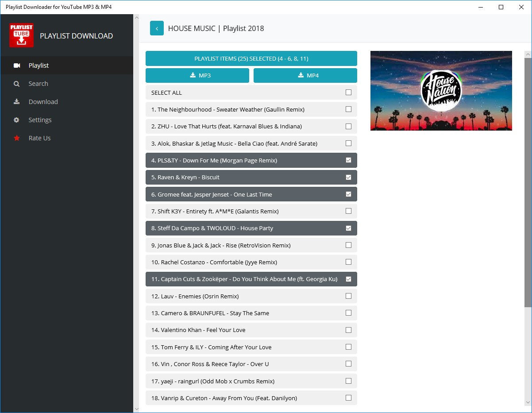Viewport: 532px width, 413px height.
Task: Click the sidebar scrollbar down arrow
Action: 136,409
